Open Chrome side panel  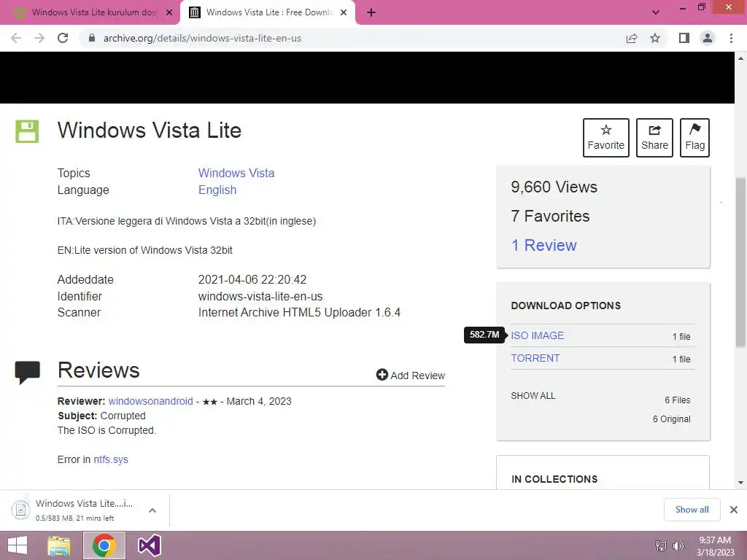[684, 38]
